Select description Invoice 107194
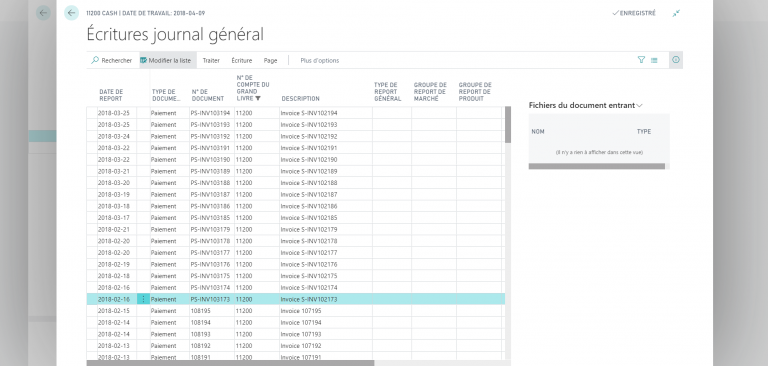 (x=326, y=322)
